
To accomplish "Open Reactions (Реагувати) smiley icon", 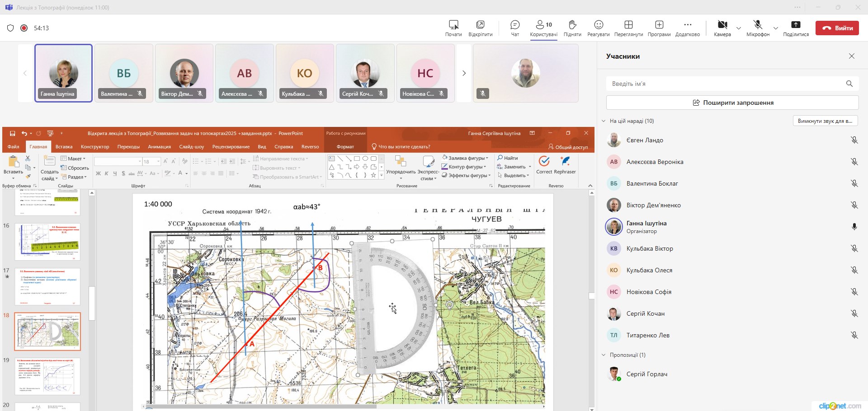I will point(598,25).
